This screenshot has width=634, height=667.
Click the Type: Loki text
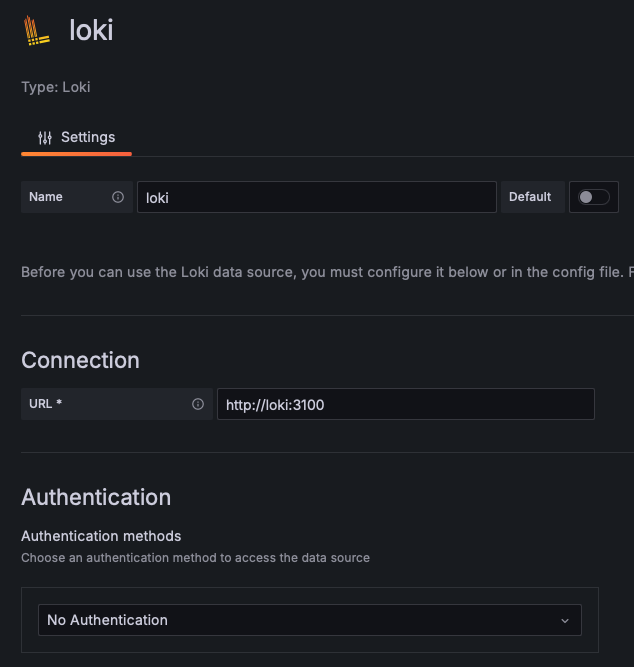(56, 87)
